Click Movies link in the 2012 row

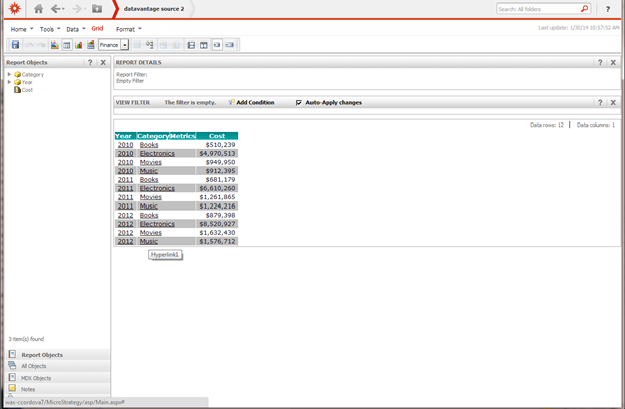[151, 232]
